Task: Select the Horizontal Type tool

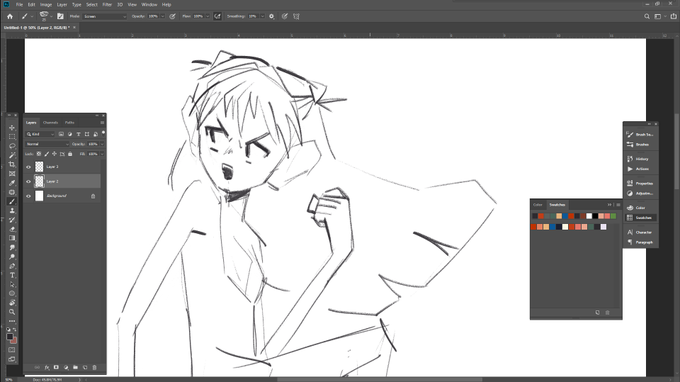Action: pyautogui.click(x=12, y=275)
